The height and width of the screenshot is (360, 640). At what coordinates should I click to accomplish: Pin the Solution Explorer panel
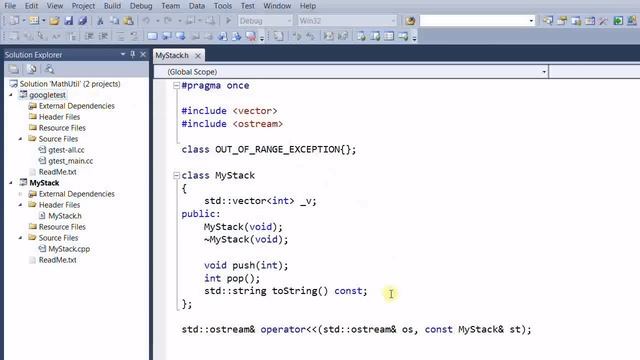[x=133, y=54]
